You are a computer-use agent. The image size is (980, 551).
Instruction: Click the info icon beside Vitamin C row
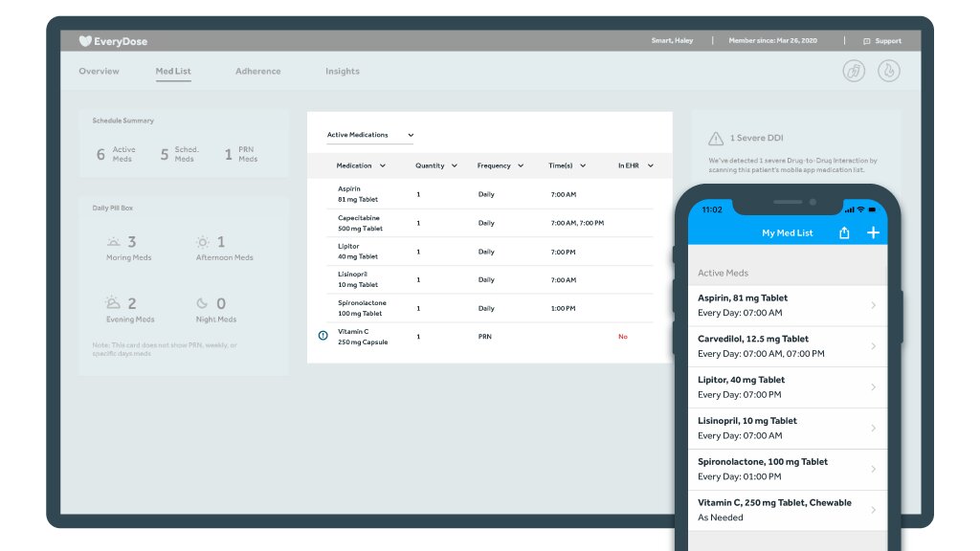coord(323,336)
